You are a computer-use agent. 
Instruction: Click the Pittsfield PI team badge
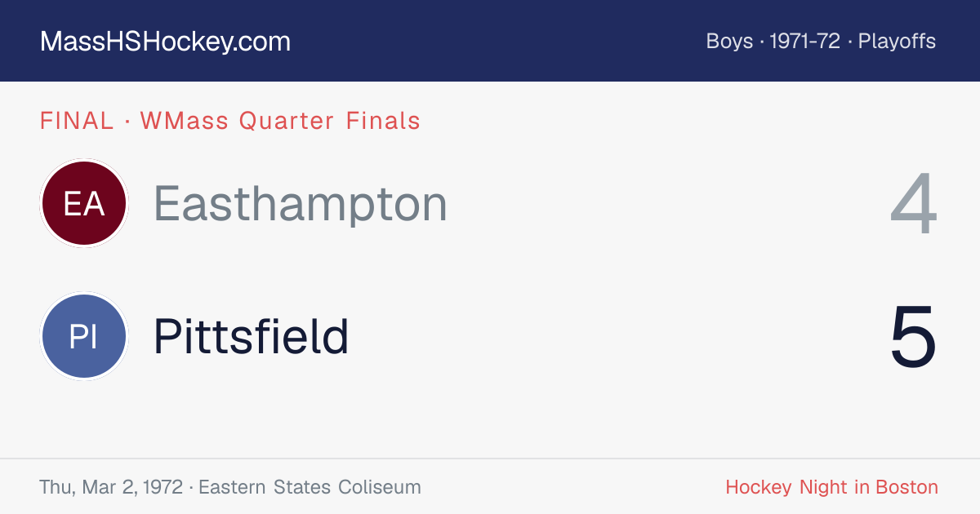point(83,336)
